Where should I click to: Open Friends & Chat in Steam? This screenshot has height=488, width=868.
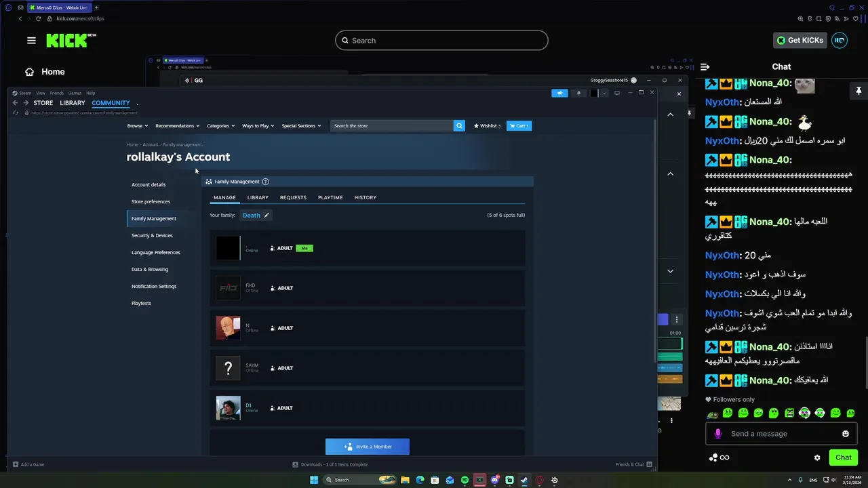[634, 464]
